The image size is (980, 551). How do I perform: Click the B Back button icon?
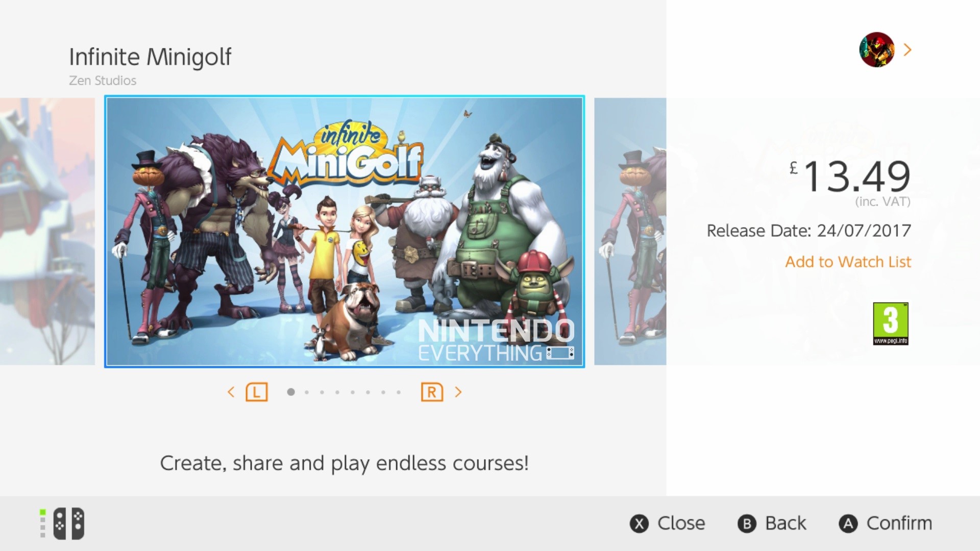[x=747, y=523]
